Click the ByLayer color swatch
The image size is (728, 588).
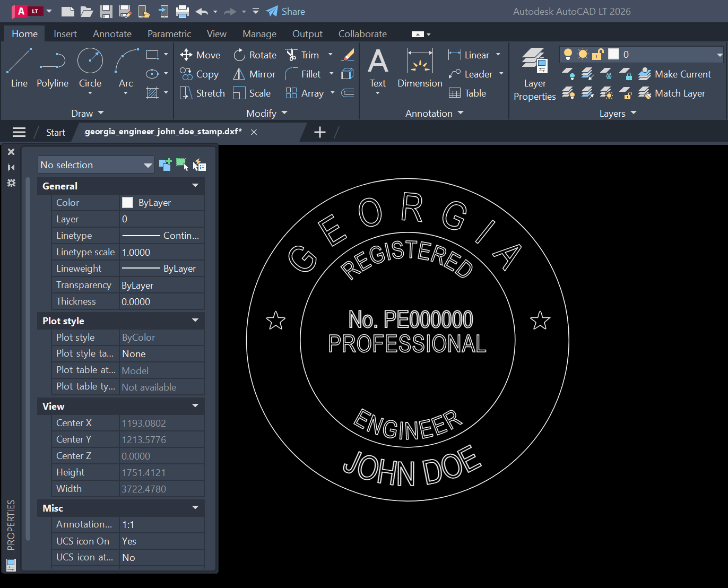(127, 202)
